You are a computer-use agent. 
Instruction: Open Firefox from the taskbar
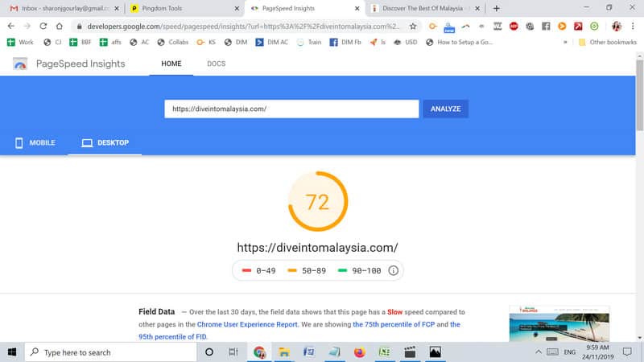360,352
